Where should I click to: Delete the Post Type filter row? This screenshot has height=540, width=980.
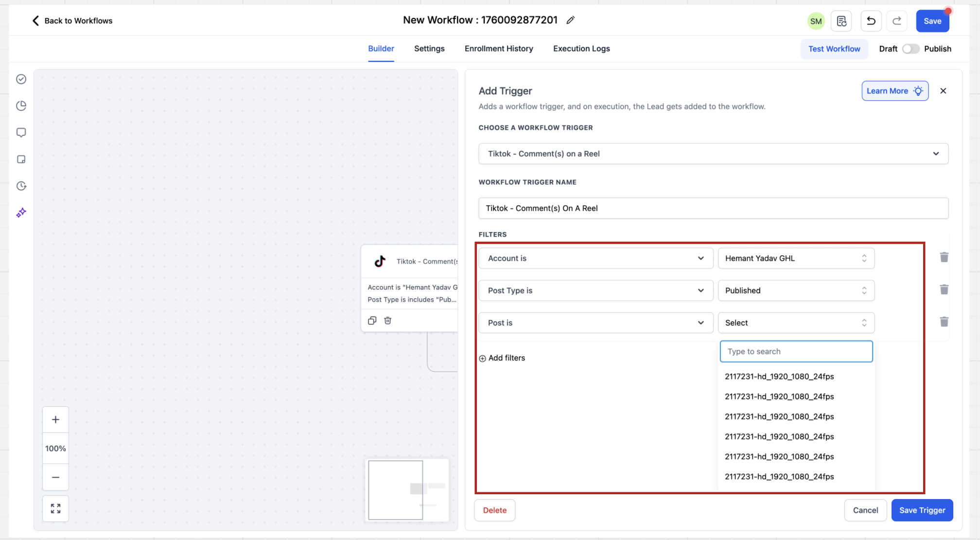(944, 289)
